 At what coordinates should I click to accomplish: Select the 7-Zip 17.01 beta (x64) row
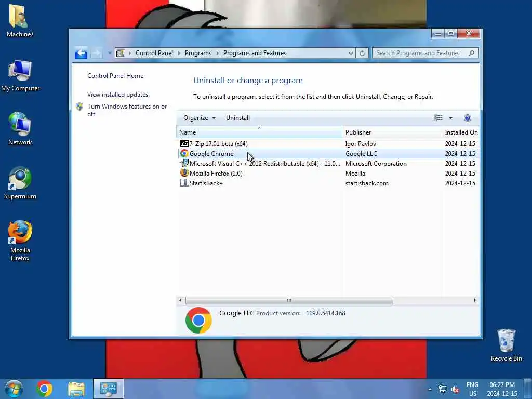(328, 143)
